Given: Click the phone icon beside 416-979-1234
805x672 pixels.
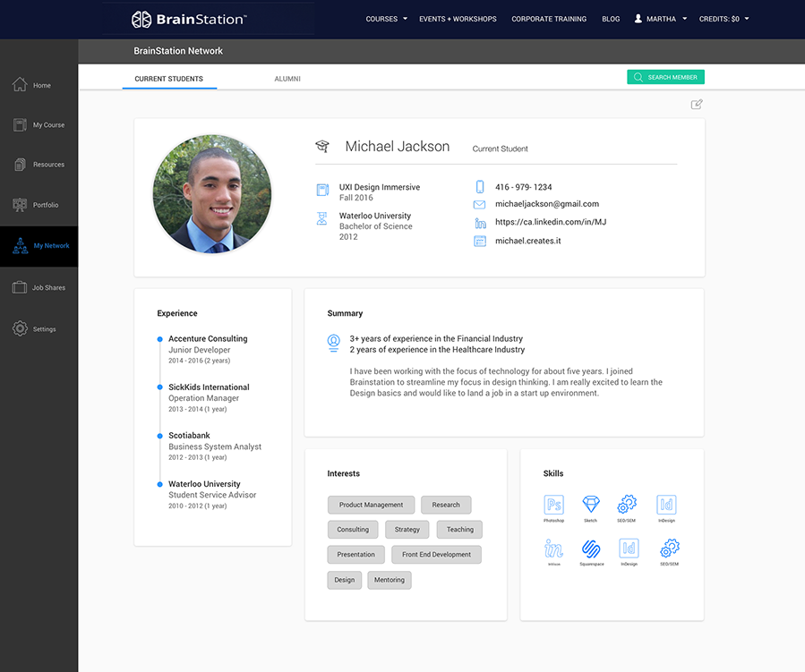Looking at the screenshot, I should click(x=480, y=187).
